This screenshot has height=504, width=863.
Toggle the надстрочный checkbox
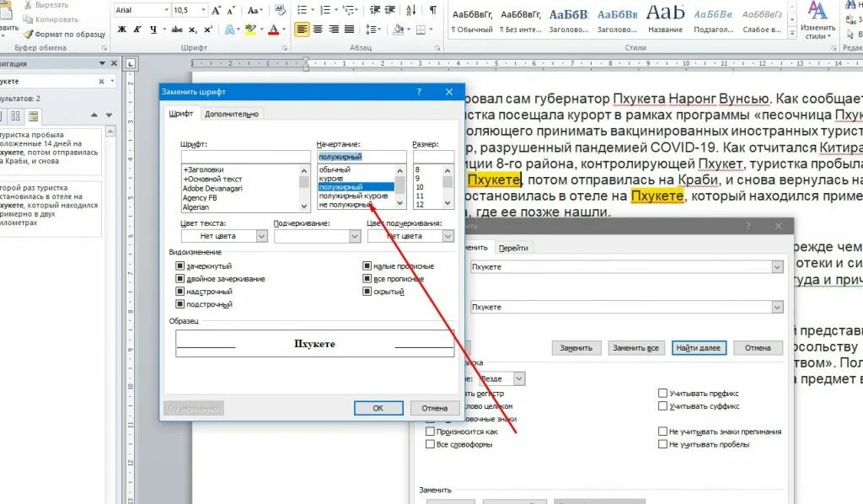180,291
